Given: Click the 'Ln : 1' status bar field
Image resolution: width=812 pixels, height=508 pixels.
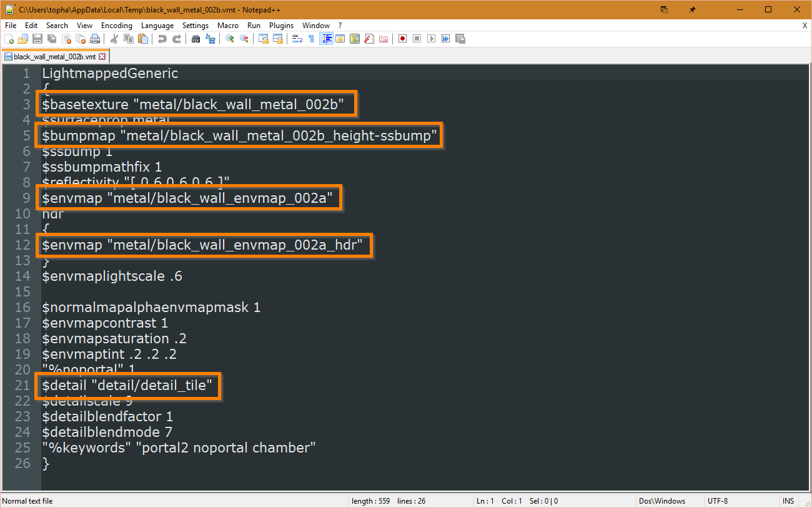Looking at the screenshot, I should 486,501.
